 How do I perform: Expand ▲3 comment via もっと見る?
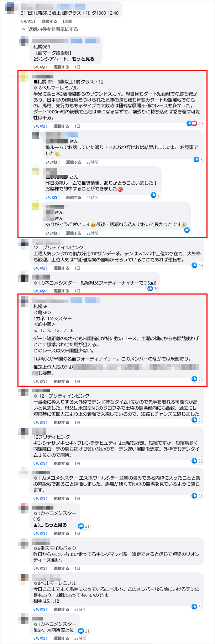point(56,525)
